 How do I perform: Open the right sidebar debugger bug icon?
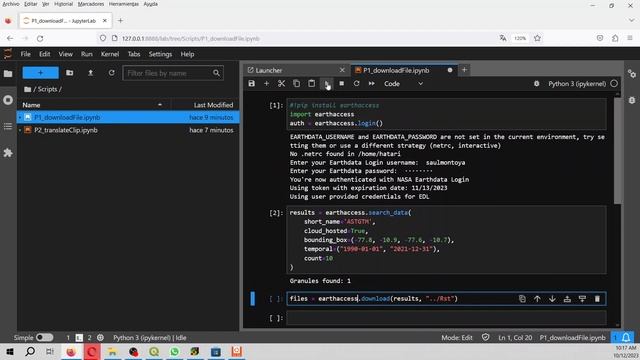pyautogui.click(x=632, y=100)
